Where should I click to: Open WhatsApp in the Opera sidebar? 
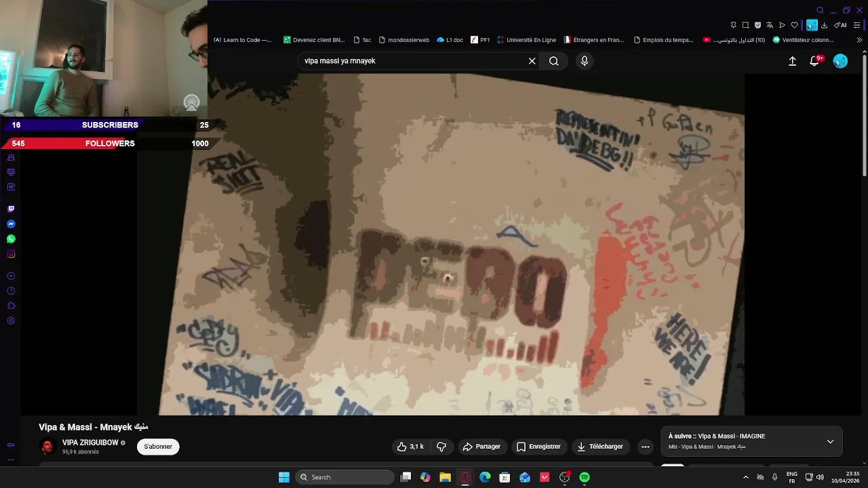11,239
